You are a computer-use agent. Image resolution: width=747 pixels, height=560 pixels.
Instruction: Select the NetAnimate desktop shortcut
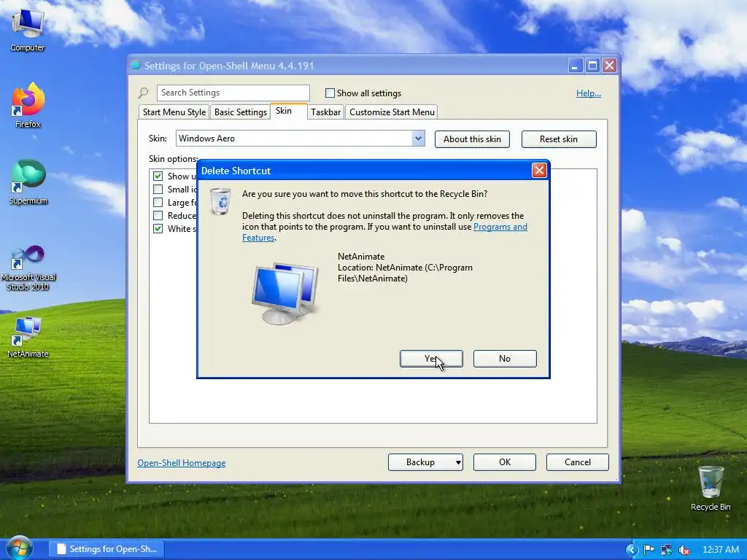(28, 337)
